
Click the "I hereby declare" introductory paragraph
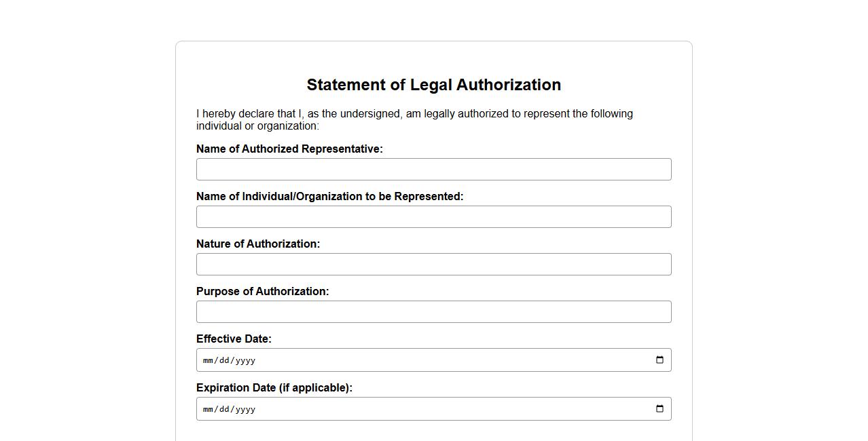click(414, 119)
